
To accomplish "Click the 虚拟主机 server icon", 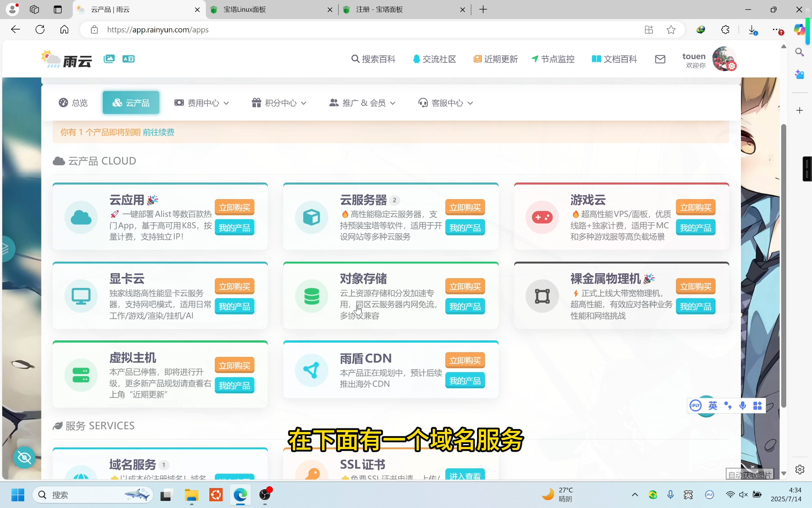I will click(81, 375).
